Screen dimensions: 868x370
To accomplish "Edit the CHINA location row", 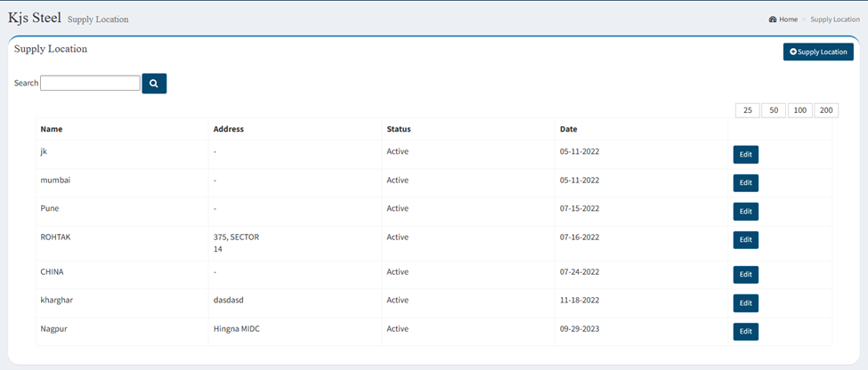I will click(746, 275).
